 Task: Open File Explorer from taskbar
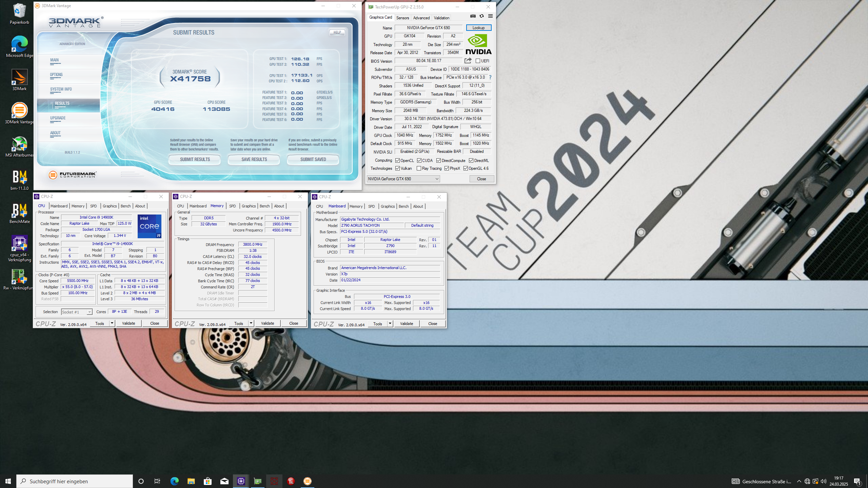tap(191, 481)
